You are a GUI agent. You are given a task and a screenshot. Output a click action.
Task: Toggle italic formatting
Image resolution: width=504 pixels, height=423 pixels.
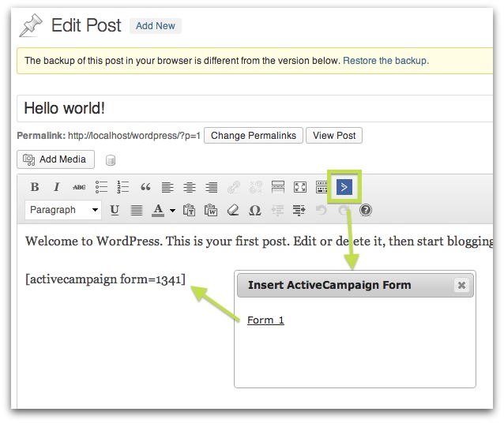pyautogui.click(x=57, y=187)
